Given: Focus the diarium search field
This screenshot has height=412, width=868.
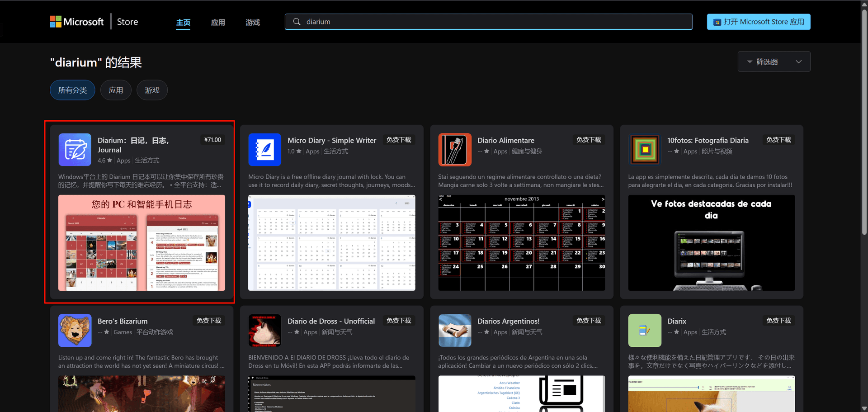Looking at the screenshot, I should (489, 22).
